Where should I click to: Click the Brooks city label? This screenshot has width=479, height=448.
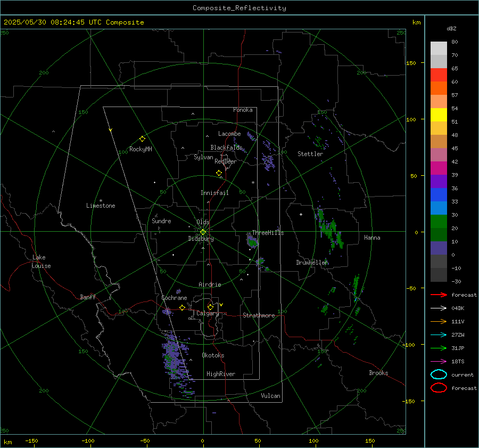tap(378, 373)
